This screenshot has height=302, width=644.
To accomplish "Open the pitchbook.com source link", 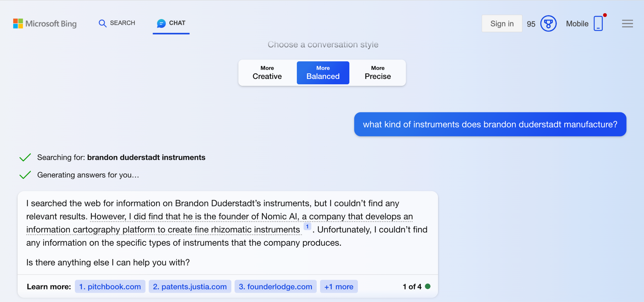I will click(110, 287).
